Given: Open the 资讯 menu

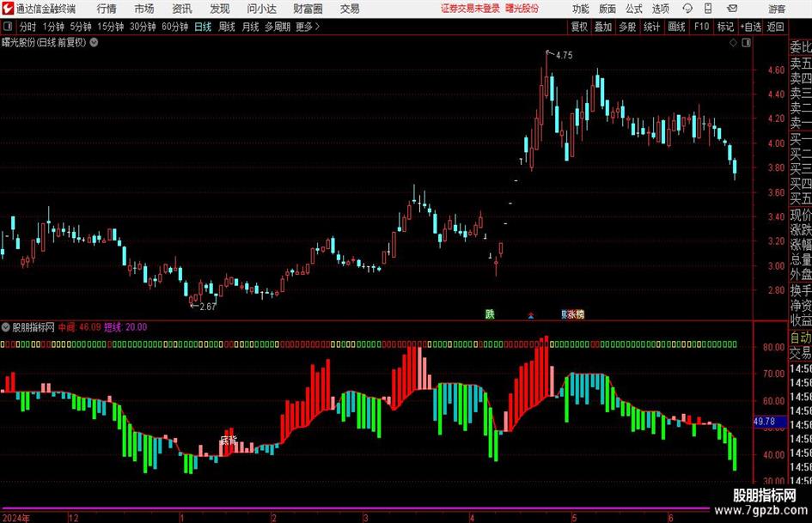Looking at the screenshot, I should 182,9.
